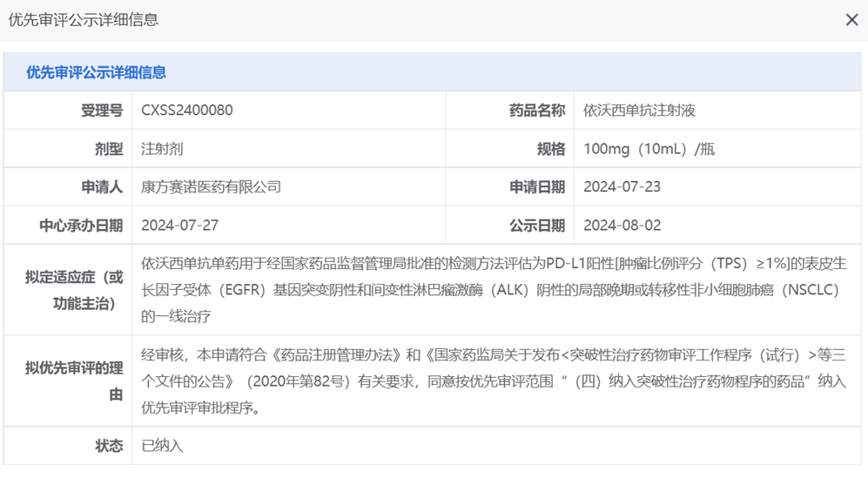Image resolution: width=868 pixels, height=485 pixels.
Task: Select the acceptance number CXSS2400080
Action: 187,111
